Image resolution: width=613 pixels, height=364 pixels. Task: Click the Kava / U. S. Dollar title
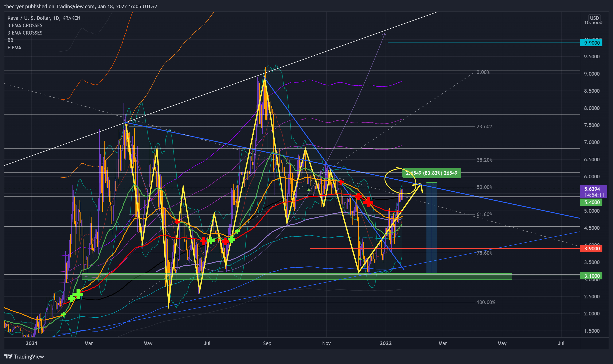pos(44,18)
